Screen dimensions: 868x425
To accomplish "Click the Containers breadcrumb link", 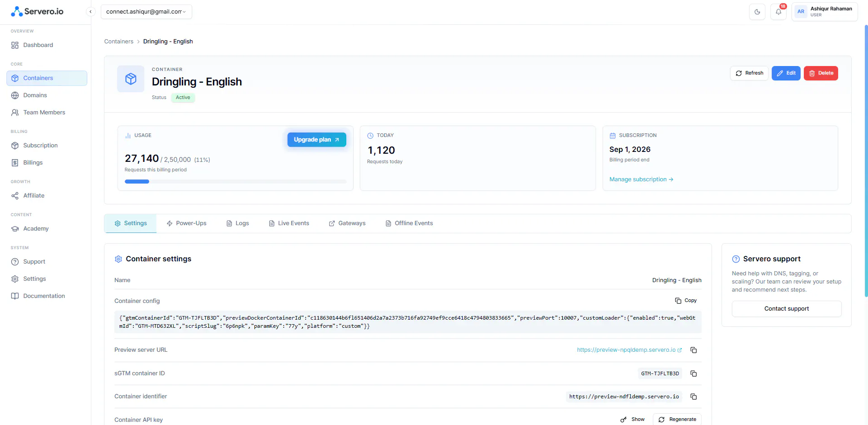I will [x=119, y=42].
